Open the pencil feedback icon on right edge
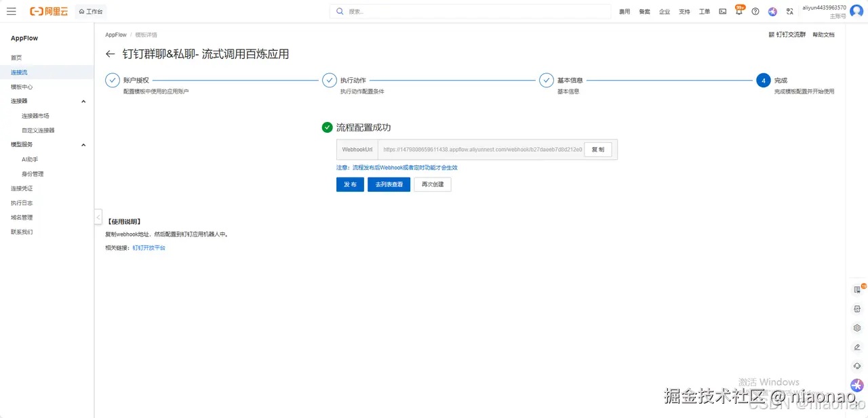This screenshot has width=868, height=418. (856, 347)
